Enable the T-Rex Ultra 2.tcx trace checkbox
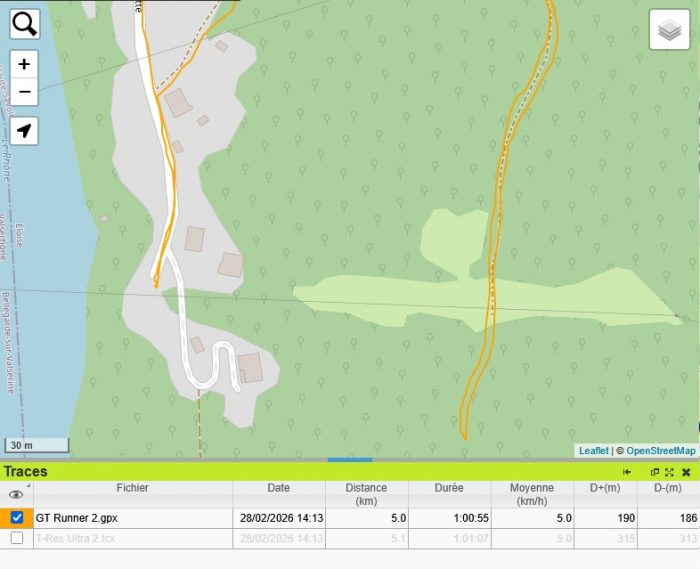The height and width of the screenshot is (569, 700). (17, 538)
